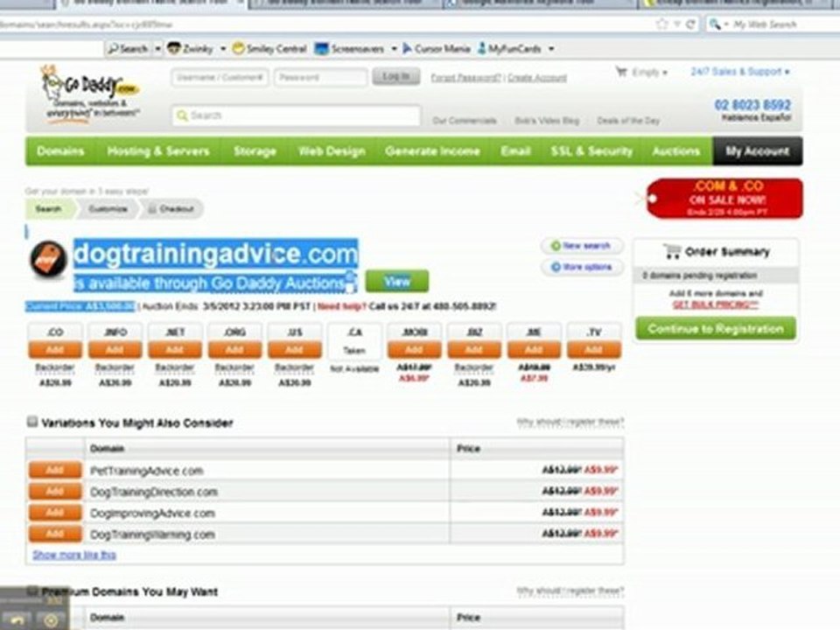Click the Log In button
The height and width of the screenshot is (630, 840).
click(395, 77)
